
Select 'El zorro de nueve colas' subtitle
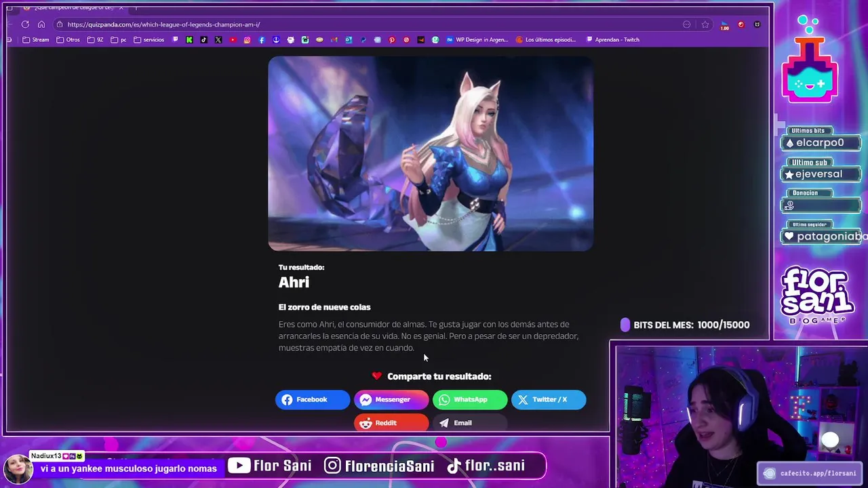[324, 307]
